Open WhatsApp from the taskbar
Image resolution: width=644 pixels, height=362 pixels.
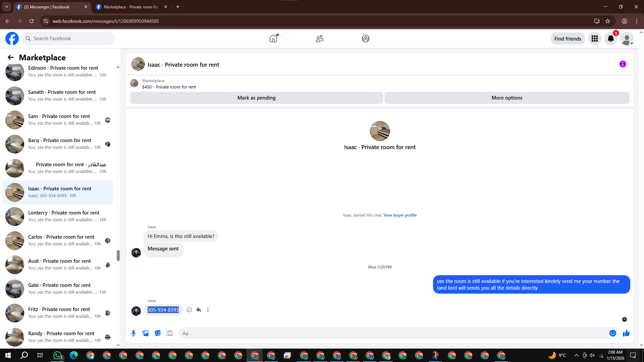(x=57, y=355)
